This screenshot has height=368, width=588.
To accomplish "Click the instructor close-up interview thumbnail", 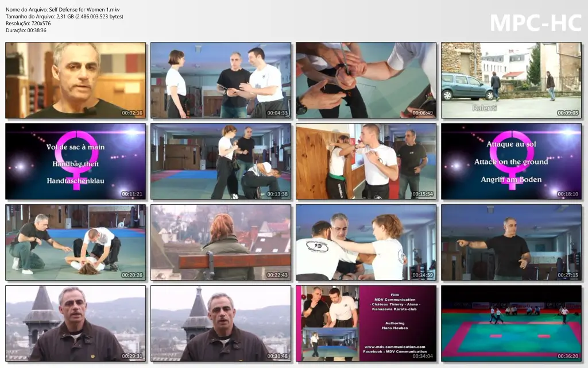I will 75,80.
